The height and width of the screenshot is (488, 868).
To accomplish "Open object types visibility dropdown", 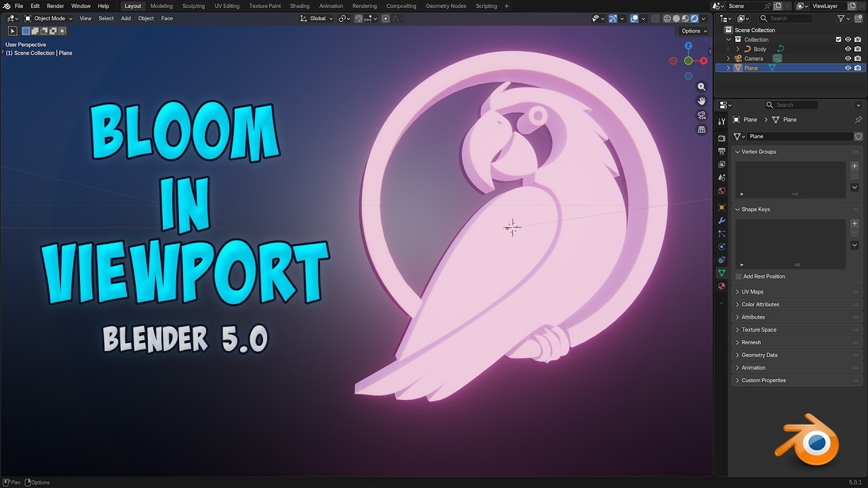I will tap(597, 18).
